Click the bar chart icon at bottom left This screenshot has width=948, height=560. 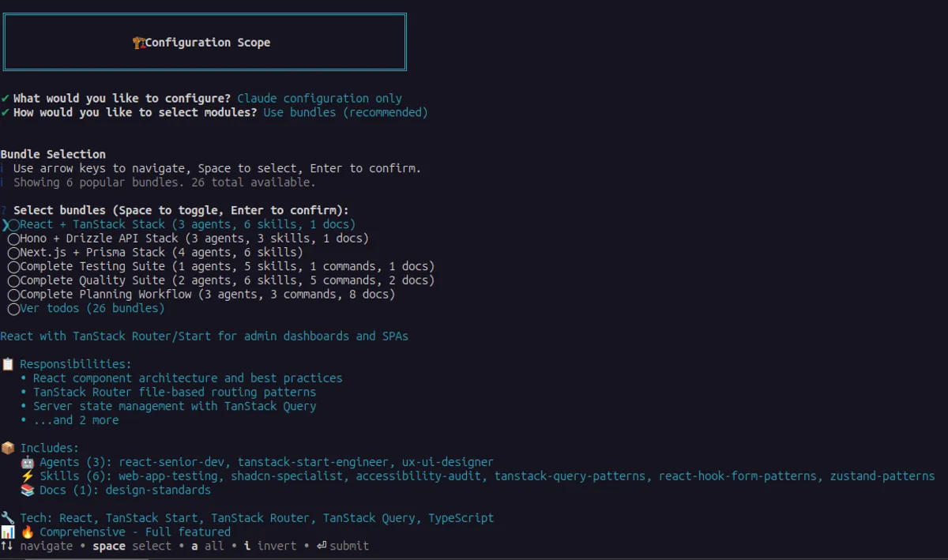coord(6,532)
